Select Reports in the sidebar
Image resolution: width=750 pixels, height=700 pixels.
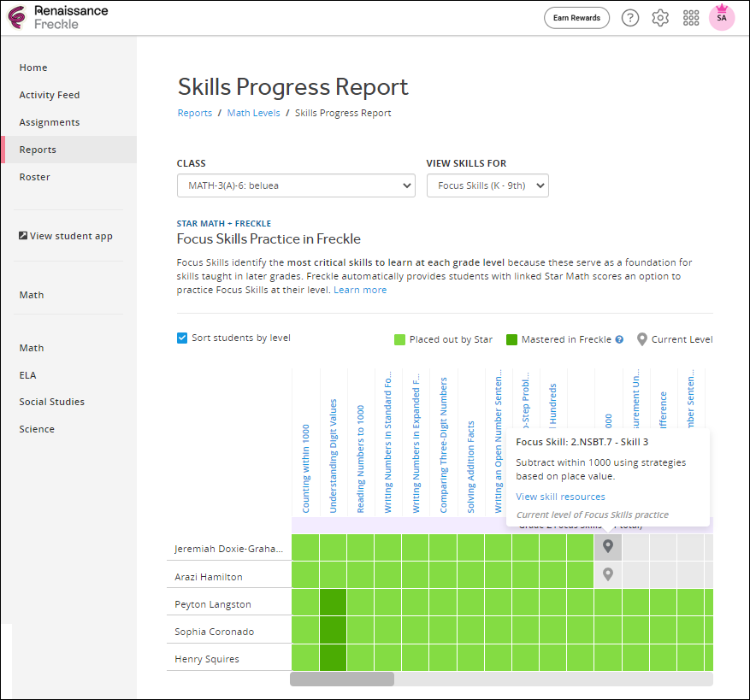pyautogui.click(x=38, y=150)
